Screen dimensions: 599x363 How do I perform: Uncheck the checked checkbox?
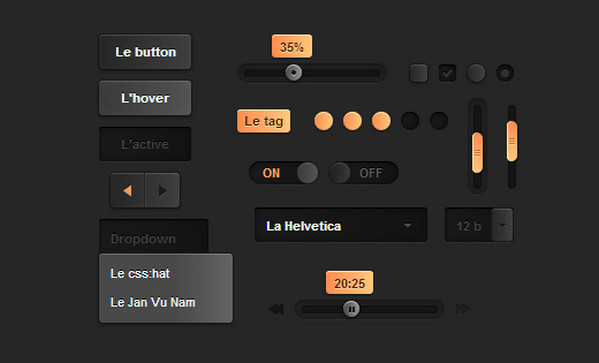click(447, 73)
